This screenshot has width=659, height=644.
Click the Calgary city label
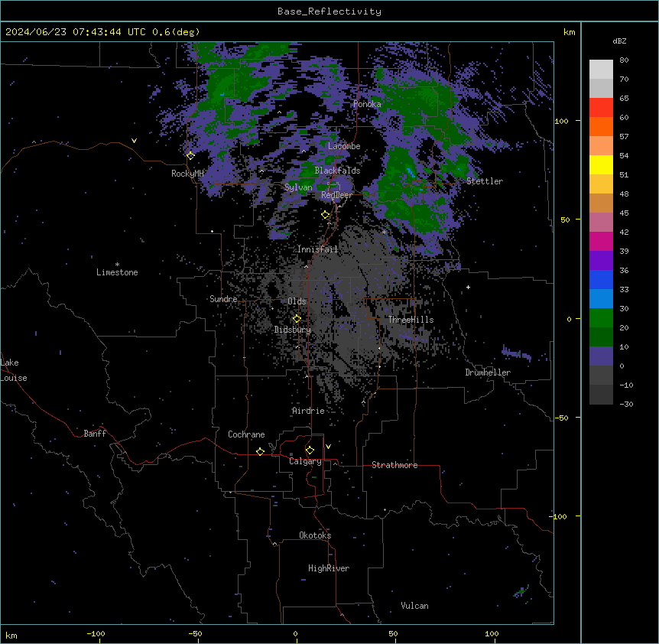coord(305,461)
